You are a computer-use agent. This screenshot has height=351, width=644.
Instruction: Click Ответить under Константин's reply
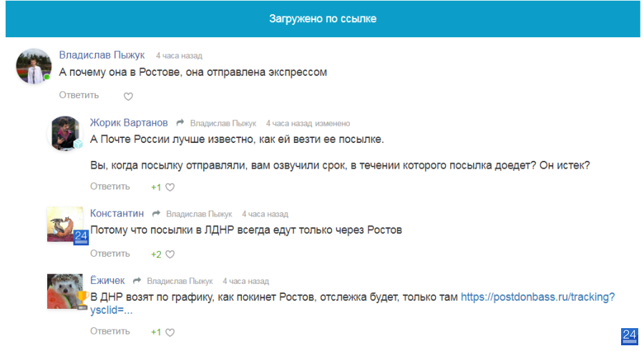point(110,254)
